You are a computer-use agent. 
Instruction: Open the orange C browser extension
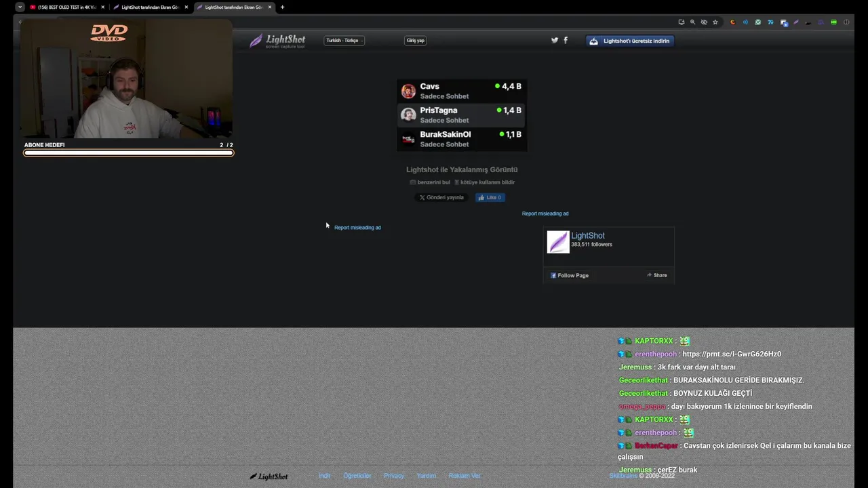point(732,22)
